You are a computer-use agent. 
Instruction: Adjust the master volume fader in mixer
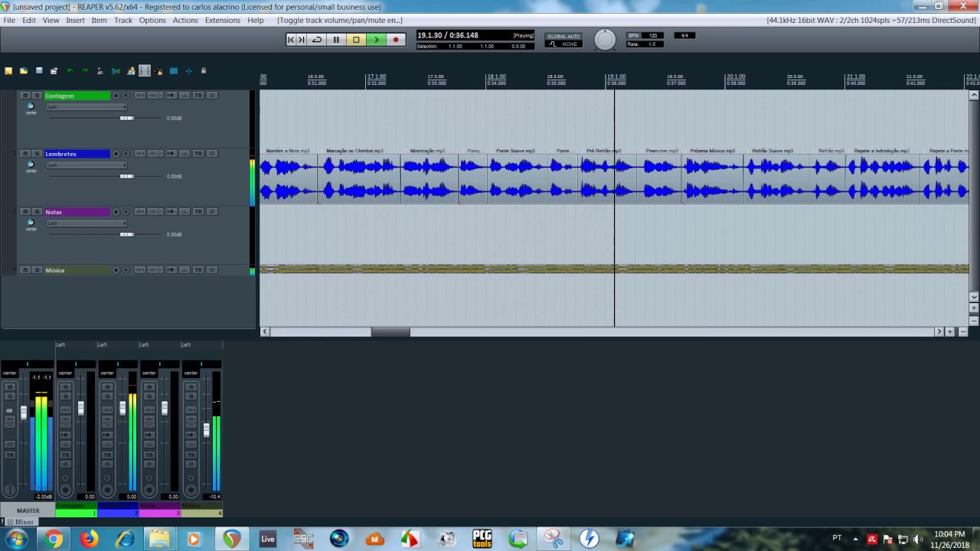point(24,413)
